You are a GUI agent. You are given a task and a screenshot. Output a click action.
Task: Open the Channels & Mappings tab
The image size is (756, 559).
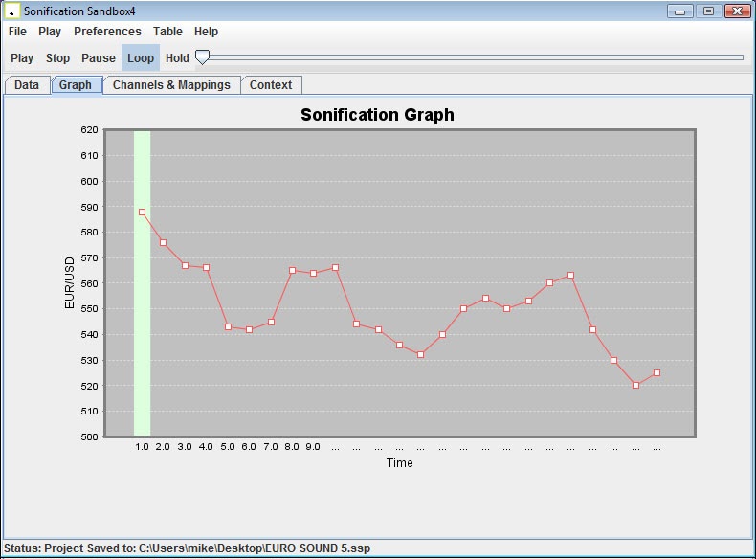click(x=171, y=85)
